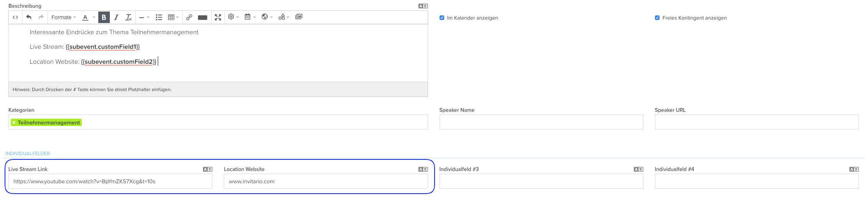Remove the Teilnehmermanagement category tag
The image size is (868, 199).
14,123
